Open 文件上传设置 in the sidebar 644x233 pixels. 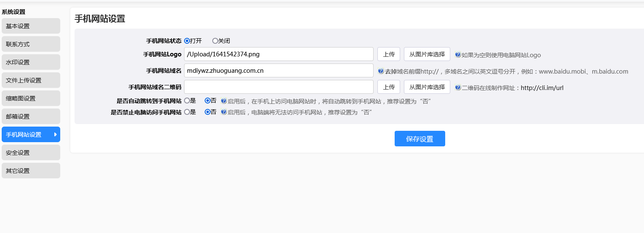pyautogui.click(x=31, y=80)
